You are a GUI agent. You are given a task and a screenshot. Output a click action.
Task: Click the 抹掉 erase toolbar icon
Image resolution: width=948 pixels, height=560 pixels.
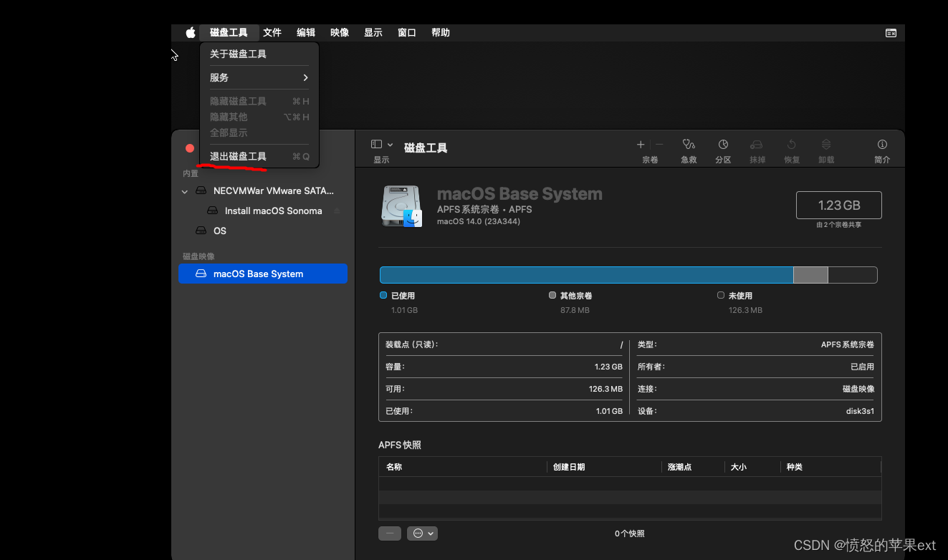click(757, 145)
